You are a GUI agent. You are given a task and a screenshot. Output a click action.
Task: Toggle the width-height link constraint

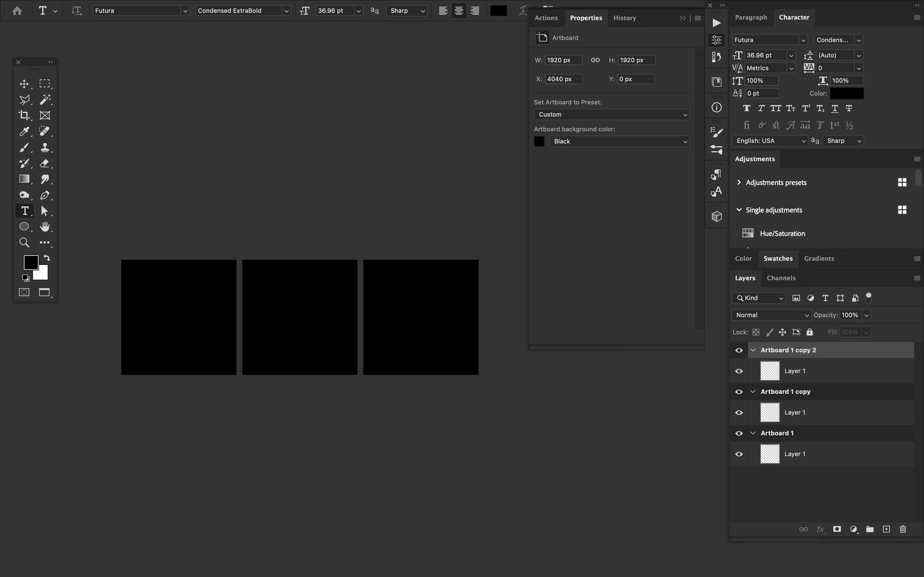595,60
